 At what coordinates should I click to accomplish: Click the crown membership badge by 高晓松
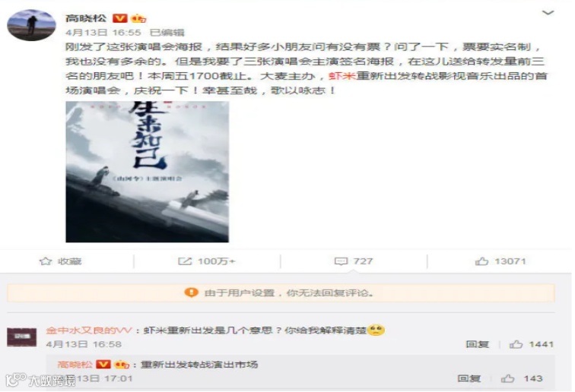coord(138,18)
